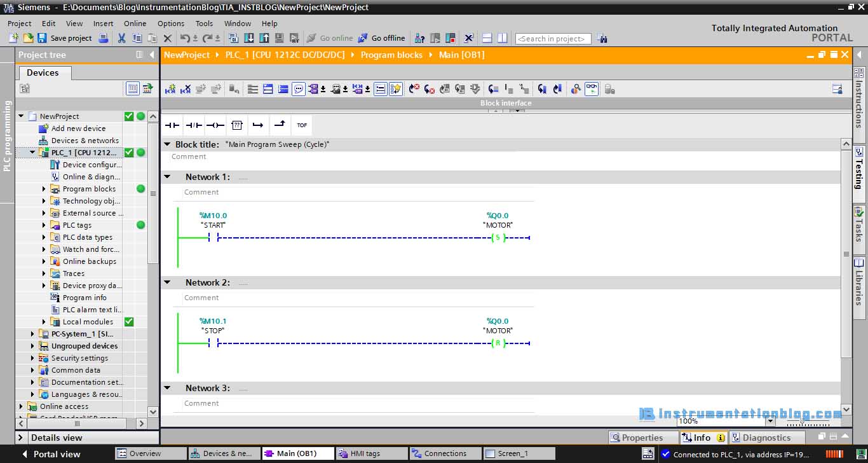The height and width of the screenshot is (463, 868).
Task: Click the Cross-references X icon
Action: (x=469, y=38)
